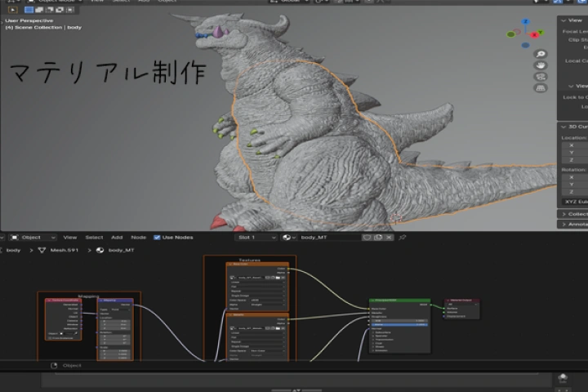
Task: Open the node editor Add menu
Action: (117, 238)
